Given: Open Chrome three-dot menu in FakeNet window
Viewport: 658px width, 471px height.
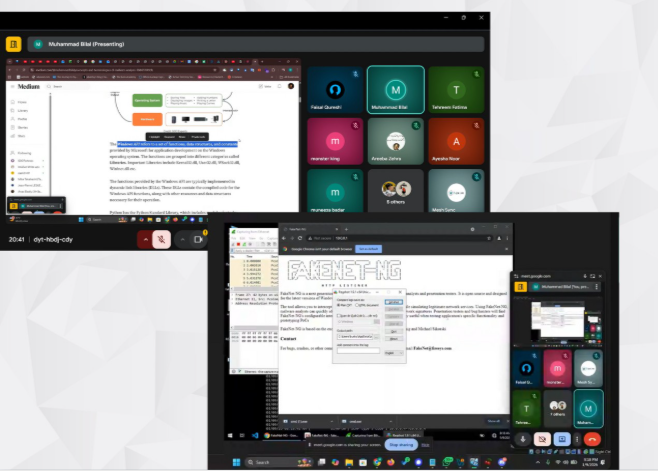Looking at the screenshot, I should 507,238.
